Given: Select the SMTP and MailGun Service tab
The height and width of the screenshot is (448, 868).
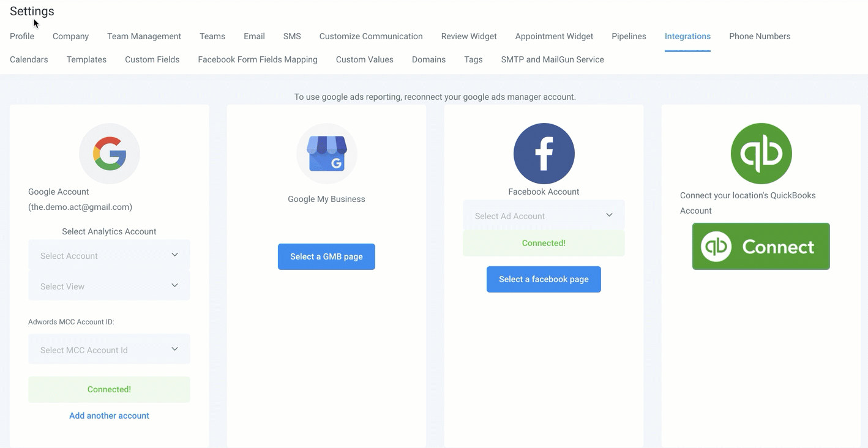Looking at the screenshot, I should click(x=552, y=59).
